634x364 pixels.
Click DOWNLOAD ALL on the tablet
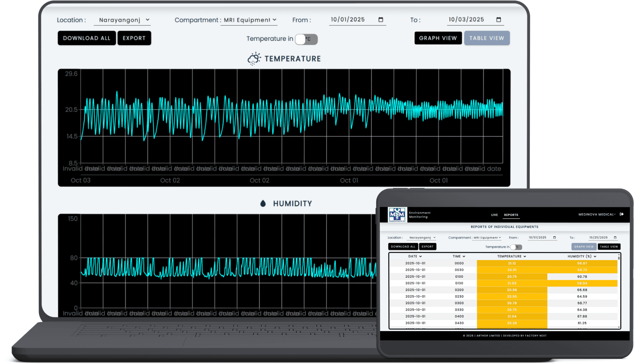(x=403, y=247)
